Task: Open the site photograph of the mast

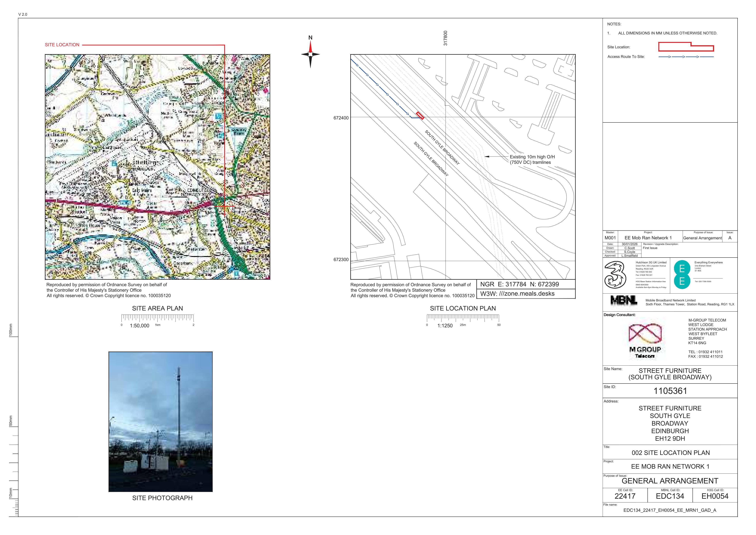Action: 161,422
